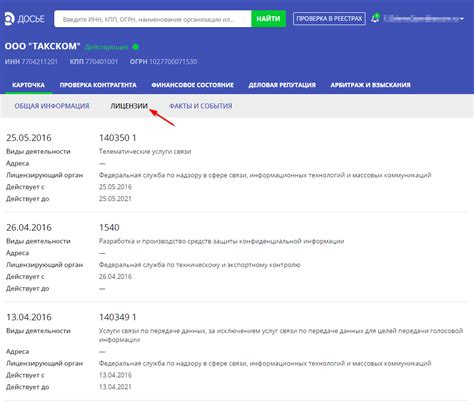Click the license date heading 13.04.2016
The width and height of the screenshot is (474, 405).
point(29,317)
